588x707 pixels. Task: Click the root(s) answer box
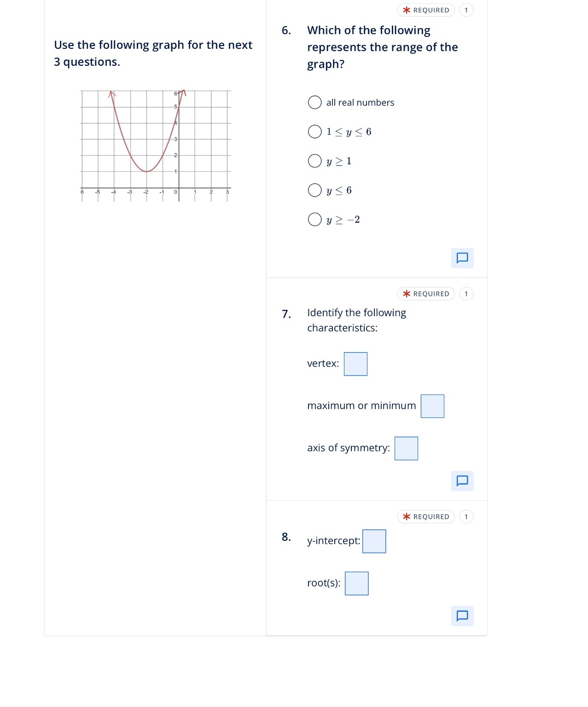pos(356,583)
